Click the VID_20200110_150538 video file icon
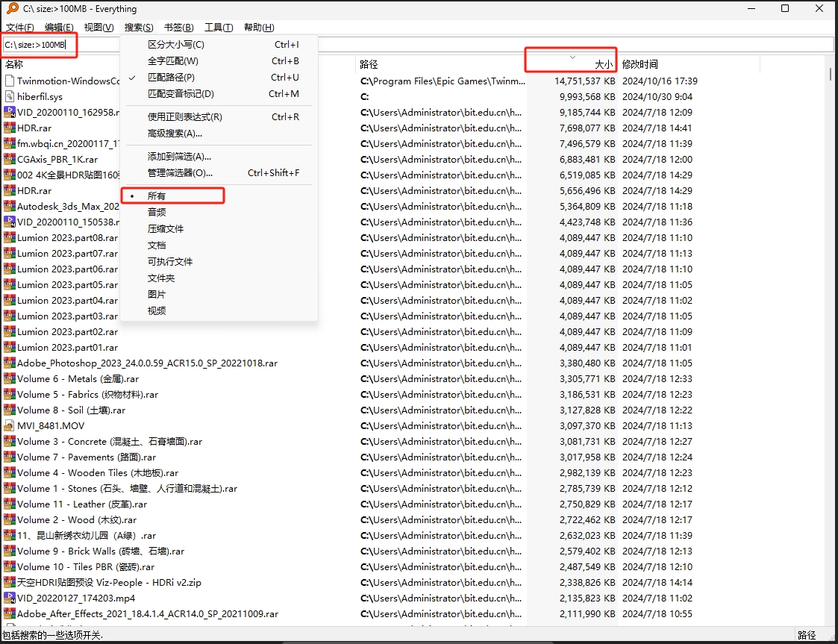 tap(9, 222)
